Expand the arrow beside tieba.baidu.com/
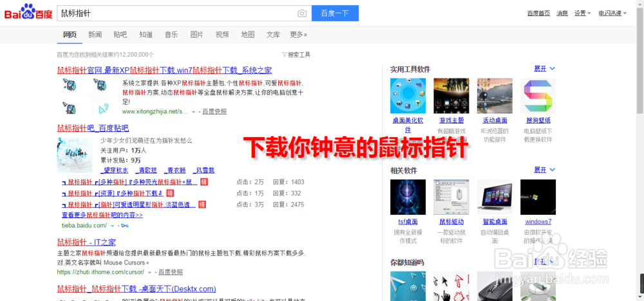The image size is (644, 301). (x=112, y=226)
